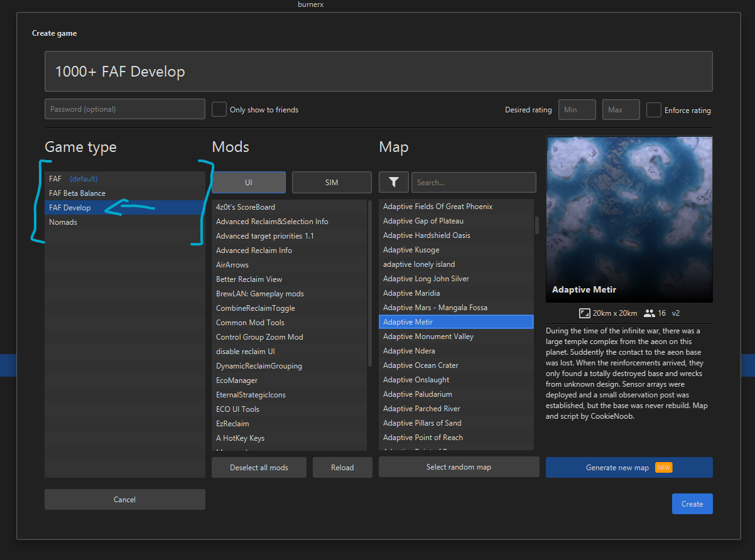This screenshot has height=560, width=755.
Task: Select Advanced Reclaim Info mod
Action: coord(289,250)
